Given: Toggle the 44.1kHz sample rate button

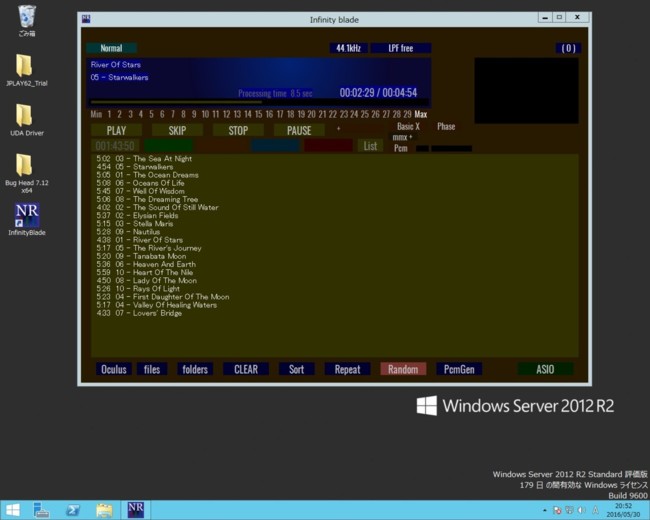Looking at the screenshot, I should (348, 48).
